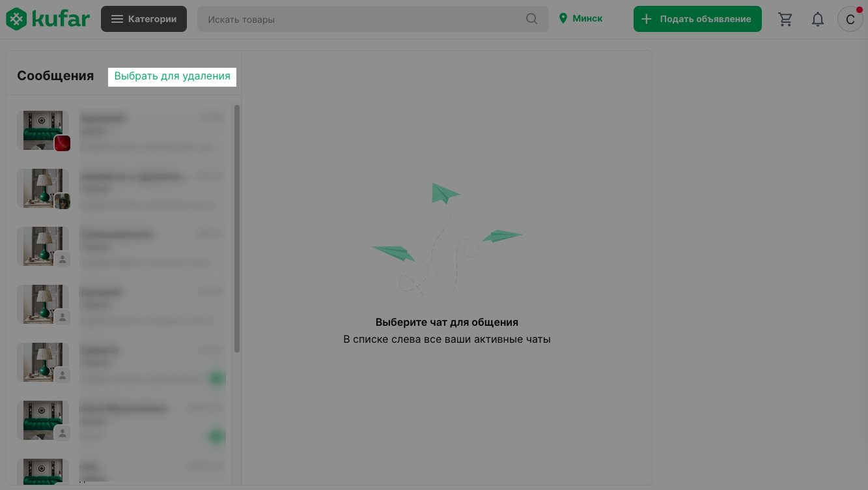Click the location pin icon
868x490 pixels.
563,19
